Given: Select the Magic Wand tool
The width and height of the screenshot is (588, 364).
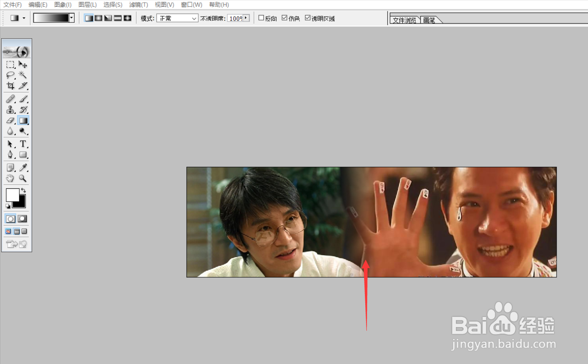Looking at the screenshot, I should click(23, 75).
